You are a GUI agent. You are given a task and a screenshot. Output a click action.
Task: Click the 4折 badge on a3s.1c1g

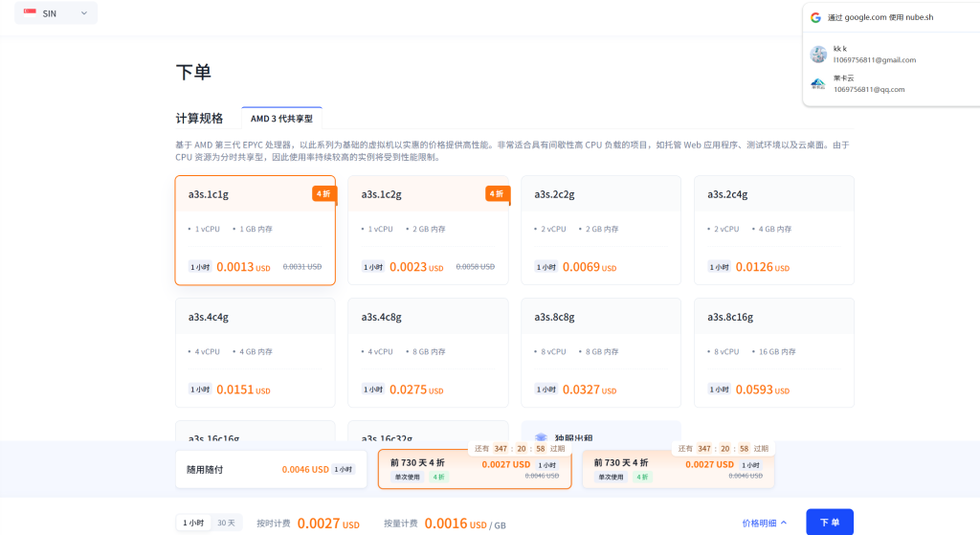(x=323, y=193)
